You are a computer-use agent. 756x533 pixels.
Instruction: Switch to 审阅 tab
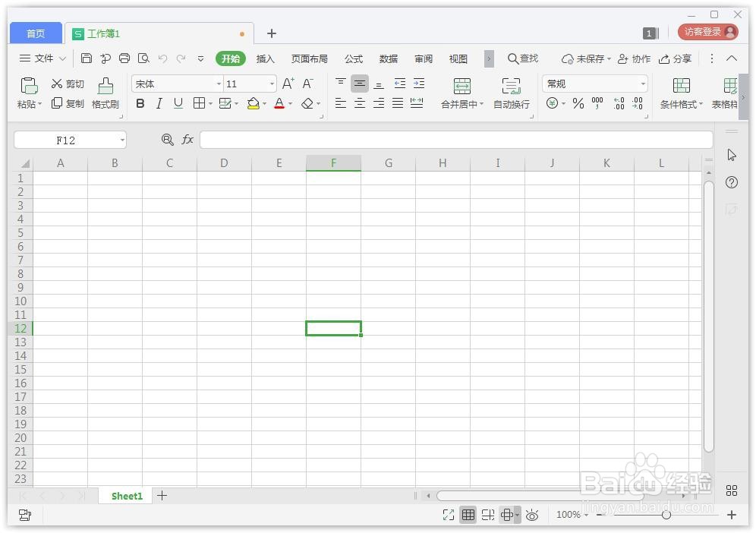424,58
